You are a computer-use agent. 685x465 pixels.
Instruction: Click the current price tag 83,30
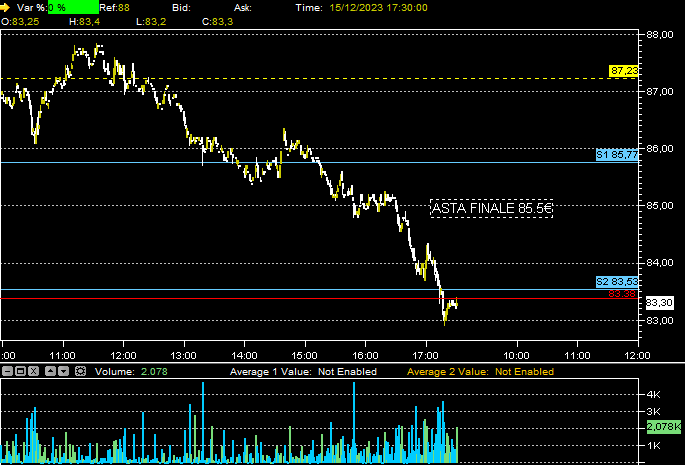[658, 303]
